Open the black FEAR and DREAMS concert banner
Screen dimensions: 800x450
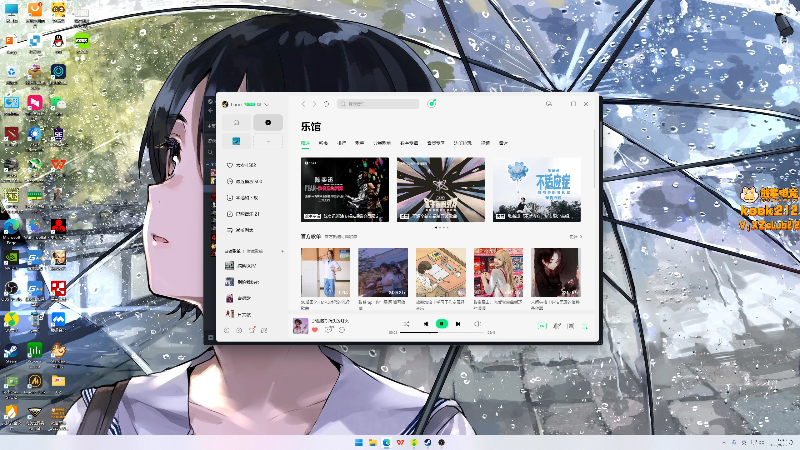pos(345,189)
